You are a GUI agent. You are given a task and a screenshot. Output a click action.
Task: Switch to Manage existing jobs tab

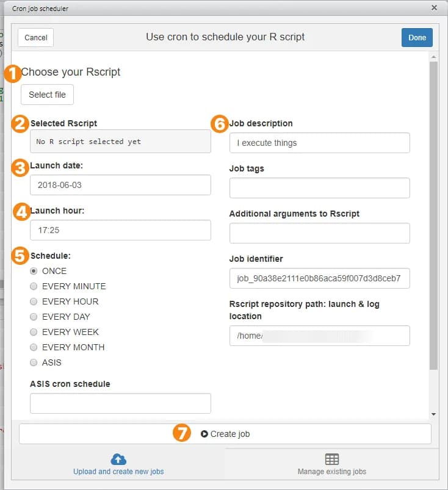[x=331, y=465]
